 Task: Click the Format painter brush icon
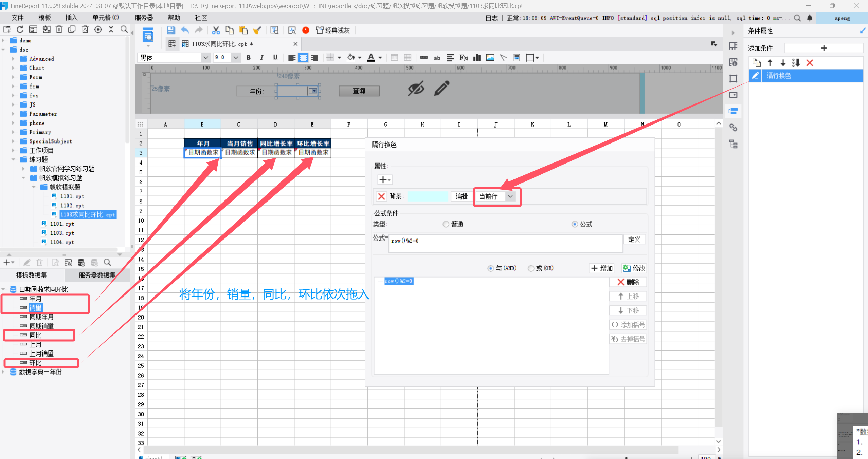coord(257,30)
